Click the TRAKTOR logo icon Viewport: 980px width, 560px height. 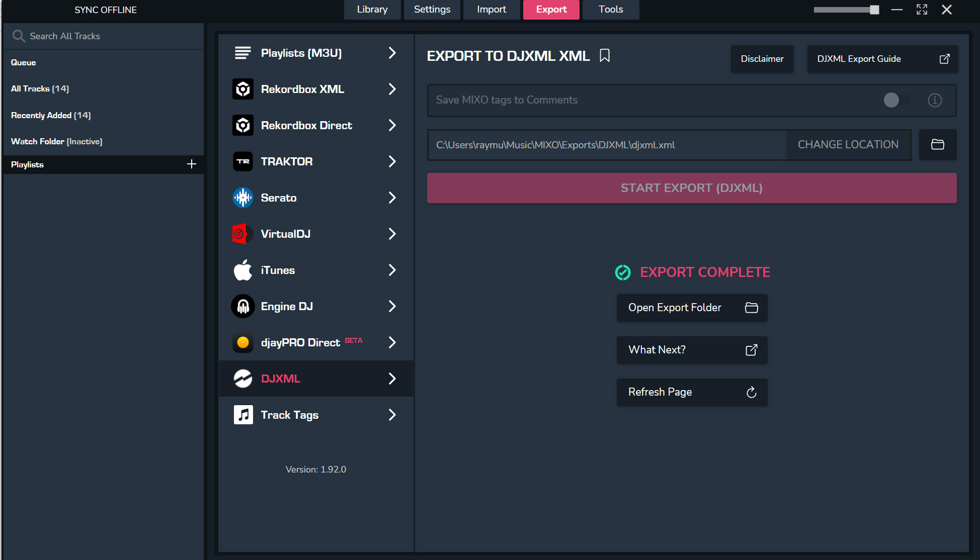[243, 161]
